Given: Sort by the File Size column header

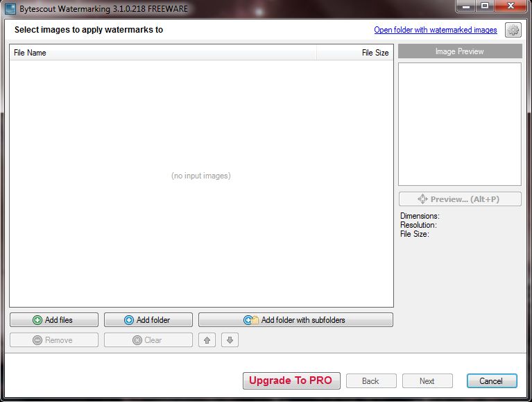Looking at the screenshot, I should (x=355, y=53).
